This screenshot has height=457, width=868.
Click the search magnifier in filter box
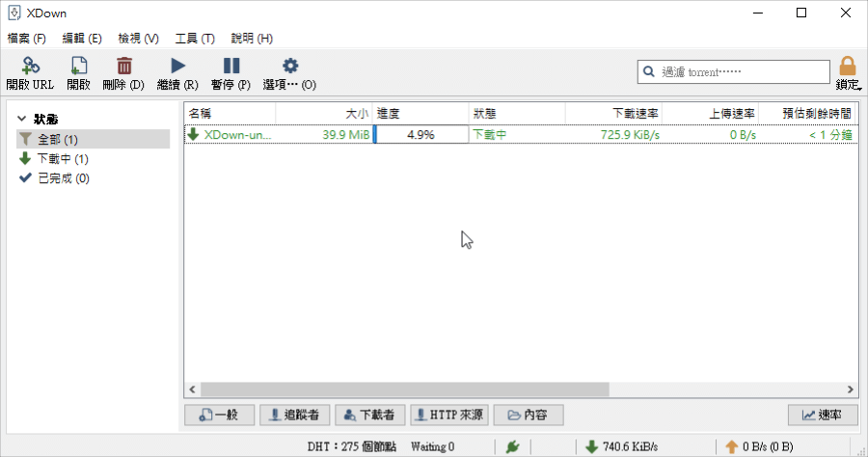pyautogui.click(x=649, y=72)
